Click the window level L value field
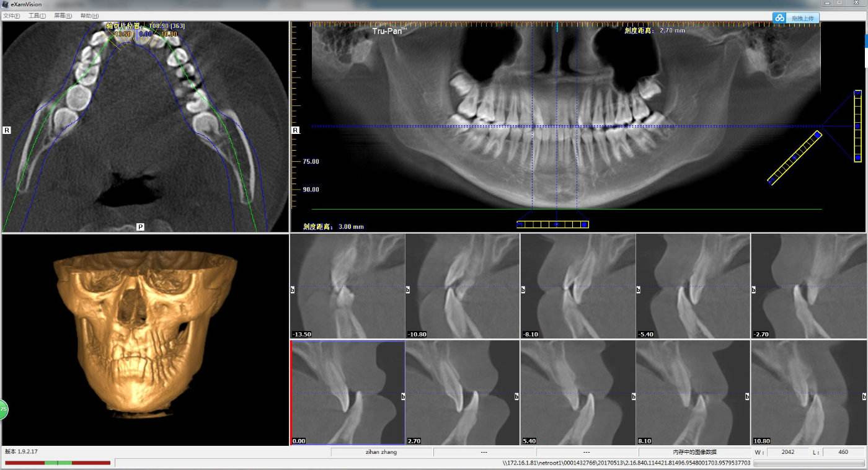This screenshot has width=868, height=470. click(x=843, y=452)
